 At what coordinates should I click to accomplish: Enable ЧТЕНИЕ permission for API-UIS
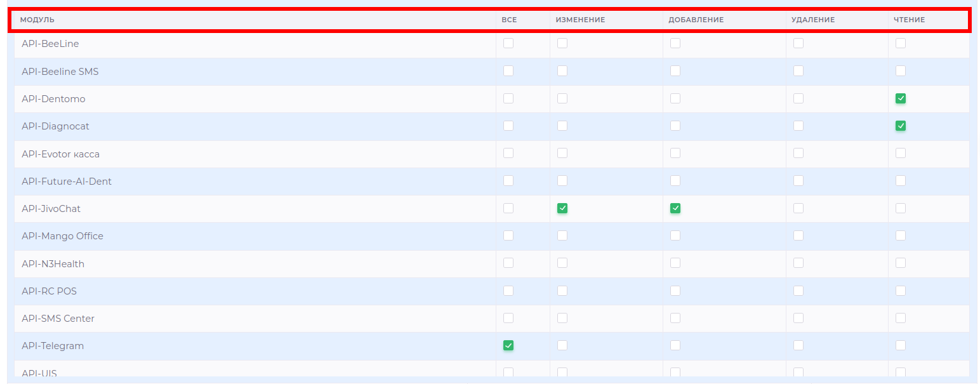(x=901, y=373)
